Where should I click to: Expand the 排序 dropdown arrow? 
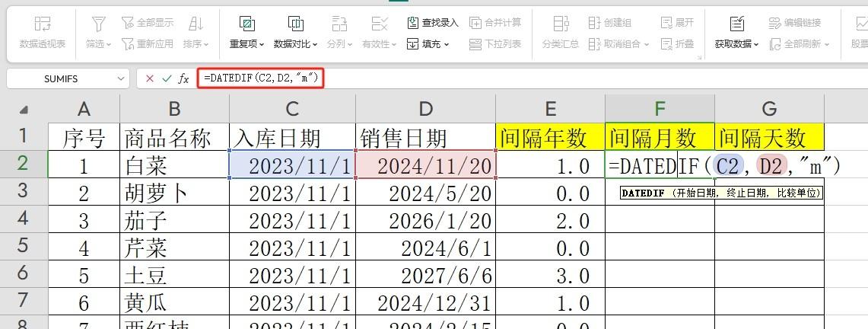206,44
